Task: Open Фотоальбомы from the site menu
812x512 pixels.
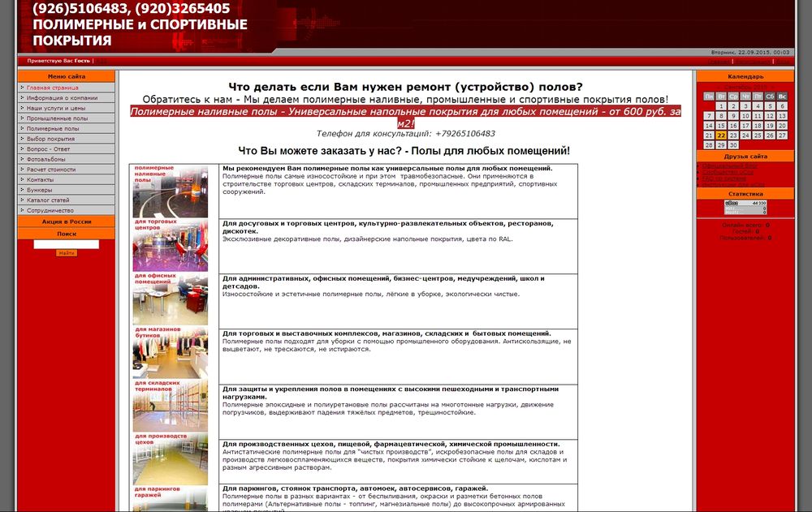Action: click(46, 160)
